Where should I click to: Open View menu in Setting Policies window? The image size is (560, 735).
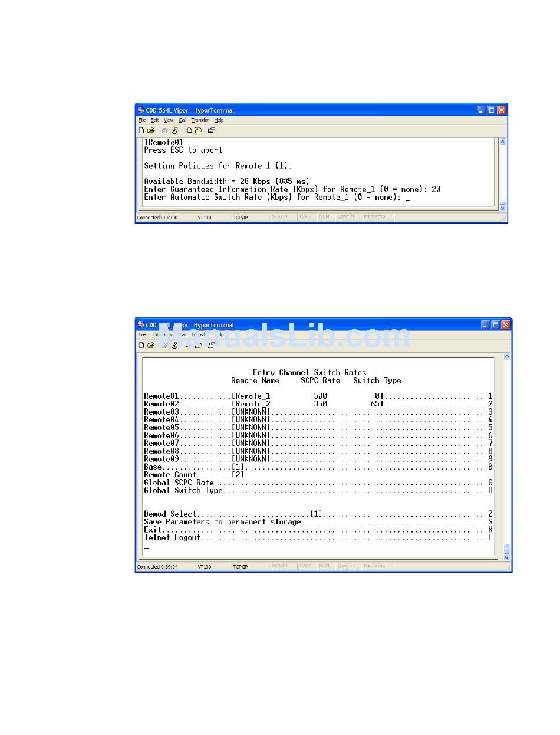(x=169, y=120)
